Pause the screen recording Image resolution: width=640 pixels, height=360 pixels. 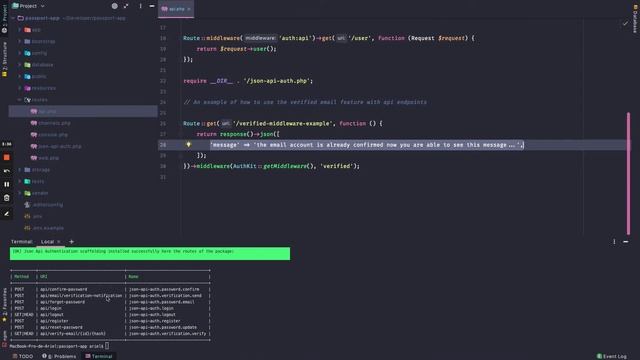click(x=7, y=184)
